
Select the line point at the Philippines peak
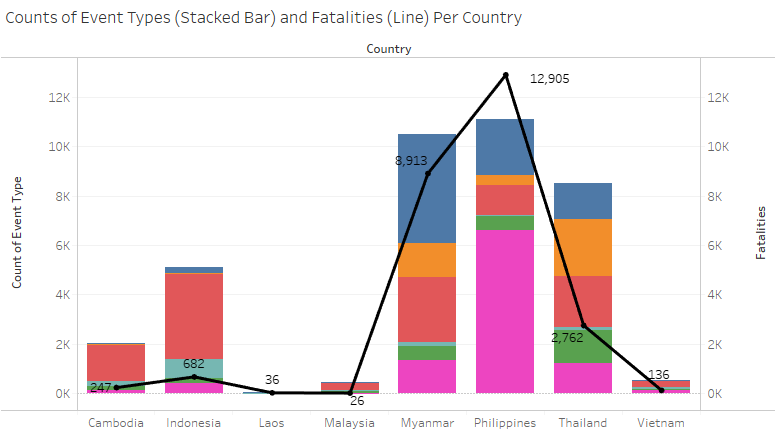pyautogui.click(x=506, y=75)
